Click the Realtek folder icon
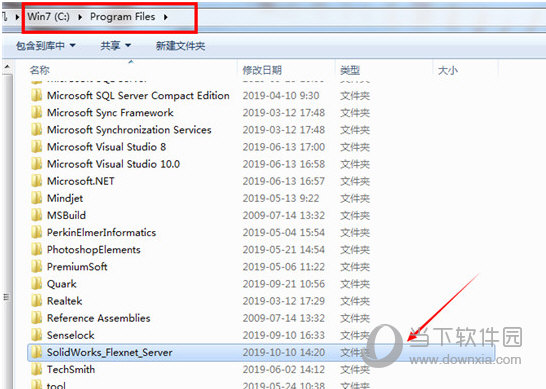Screen dimensions: 546x389 pyautogui.click(x=37, y=301)
